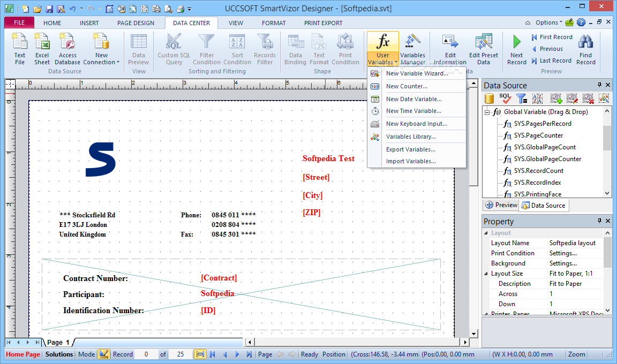This screenshot has width=617, height=364.
Task: Go to the Previous record
Action: pos(547,49)
